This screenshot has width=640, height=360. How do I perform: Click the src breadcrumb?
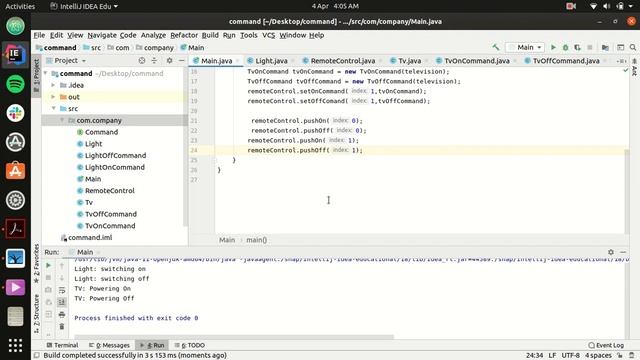pyautogui.click(x=92, y=48)
